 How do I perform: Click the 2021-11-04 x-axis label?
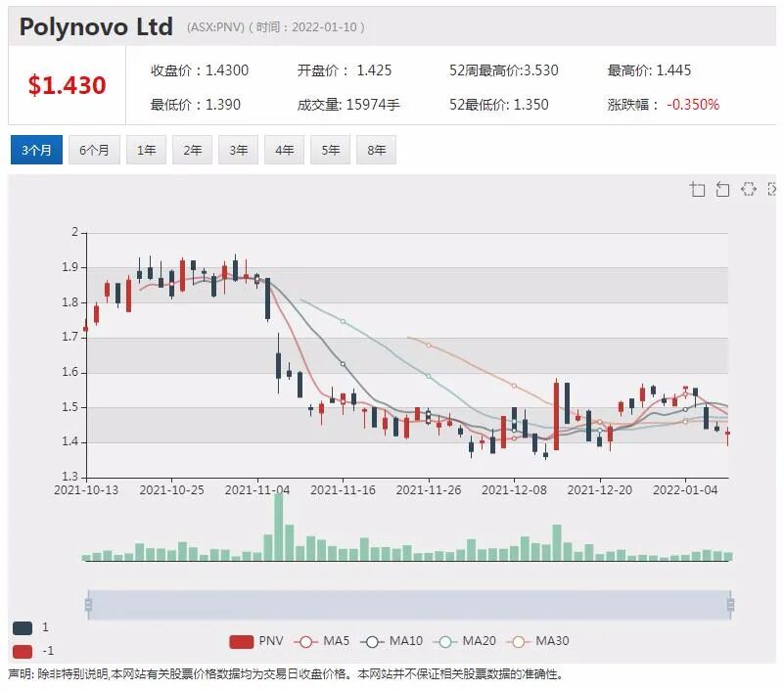(257, 490)
